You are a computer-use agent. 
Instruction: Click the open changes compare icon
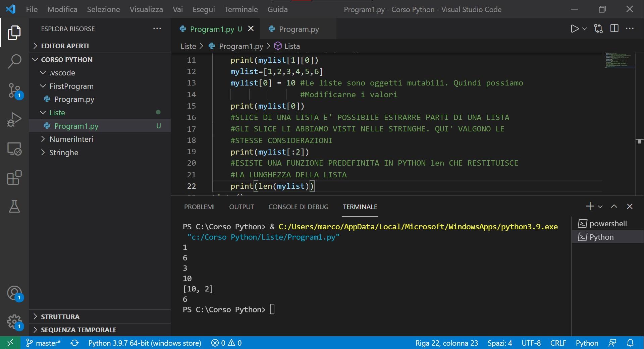pos(598,29)
